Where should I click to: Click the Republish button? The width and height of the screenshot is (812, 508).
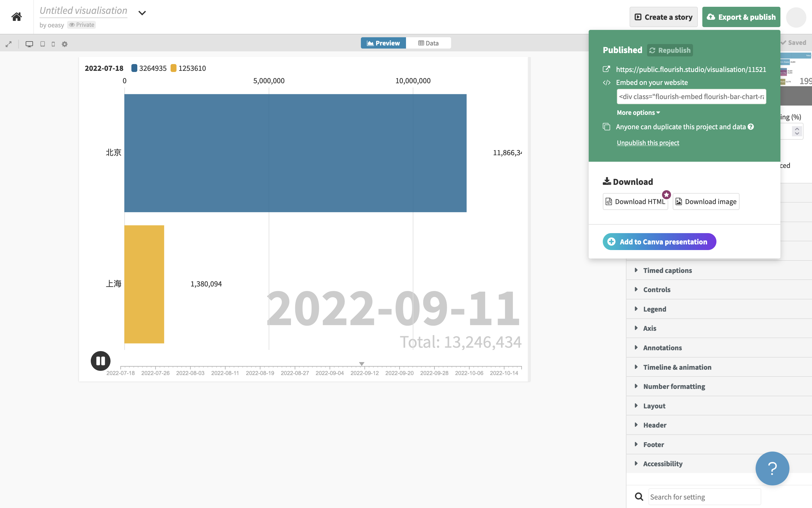[x=670, y=51]
